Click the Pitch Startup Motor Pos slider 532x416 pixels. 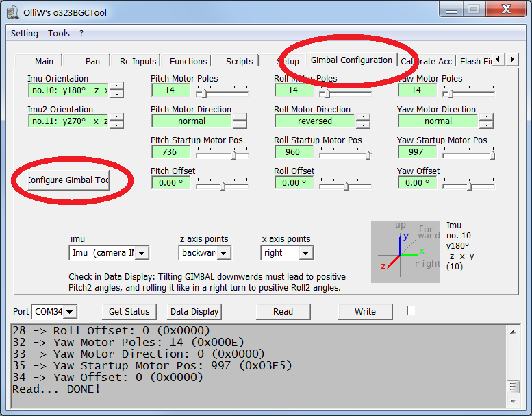pos(220,152)
